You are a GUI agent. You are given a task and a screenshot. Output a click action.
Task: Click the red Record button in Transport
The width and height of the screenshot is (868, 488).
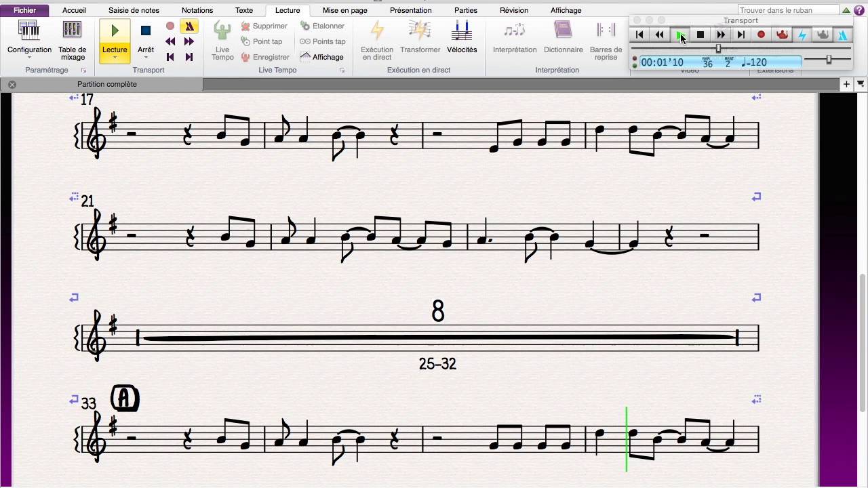coord(762,35)
